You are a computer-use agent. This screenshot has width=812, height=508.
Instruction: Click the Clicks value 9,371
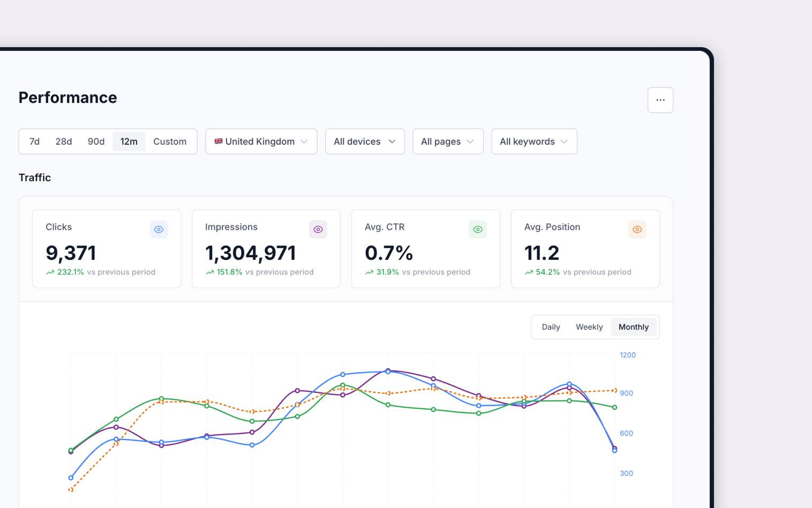coord(71,253)
